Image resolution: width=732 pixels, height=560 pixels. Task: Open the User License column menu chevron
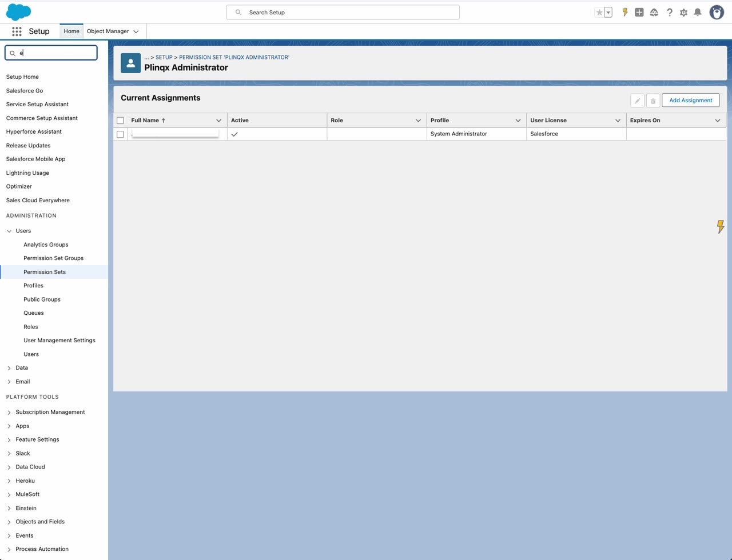618,121
